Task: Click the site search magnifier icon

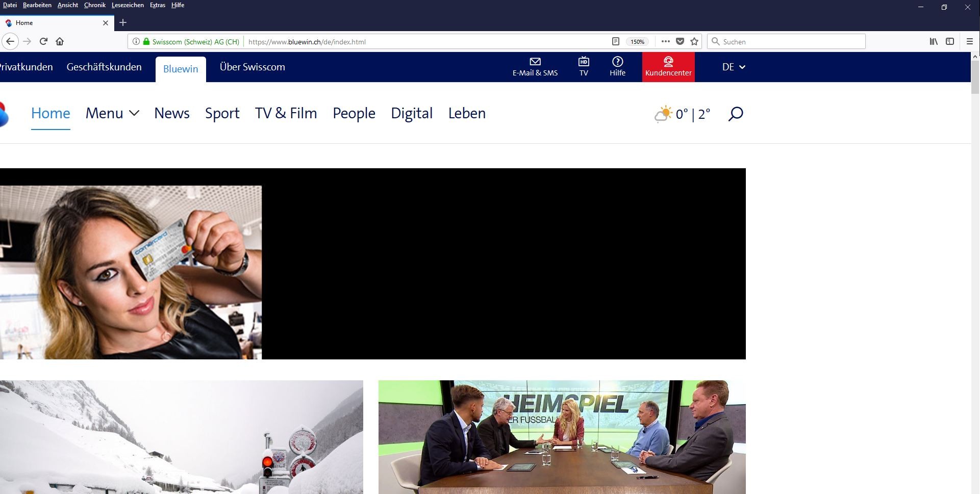Action: (735, 114)
